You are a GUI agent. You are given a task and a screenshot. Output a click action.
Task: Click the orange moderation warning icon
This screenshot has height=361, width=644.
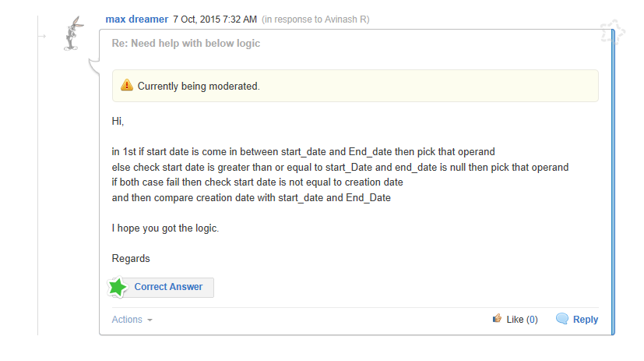click(x=127, y=86)
